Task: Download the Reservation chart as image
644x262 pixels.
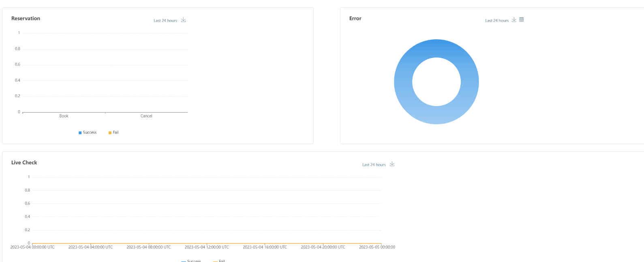Action: click(184, 20)
